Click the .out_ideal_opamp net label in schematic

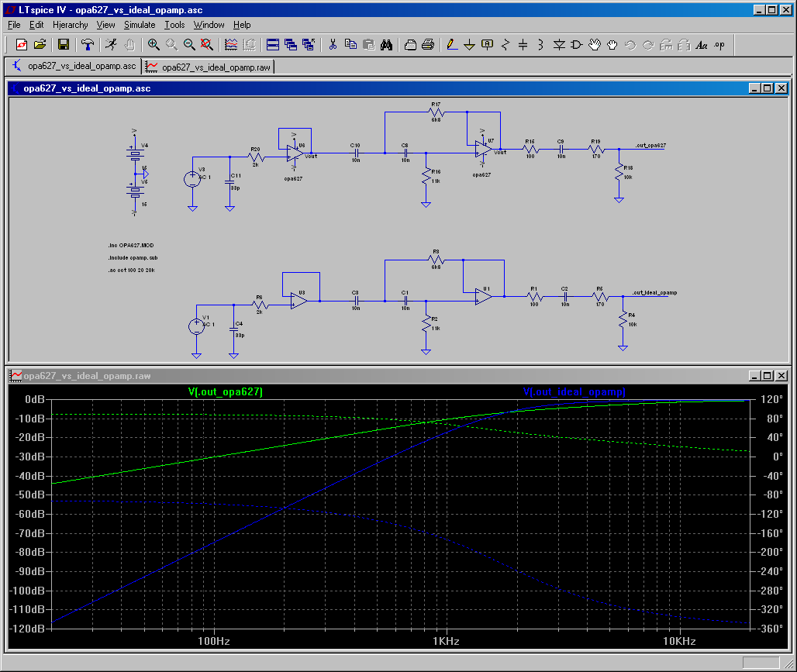[654, 292]
